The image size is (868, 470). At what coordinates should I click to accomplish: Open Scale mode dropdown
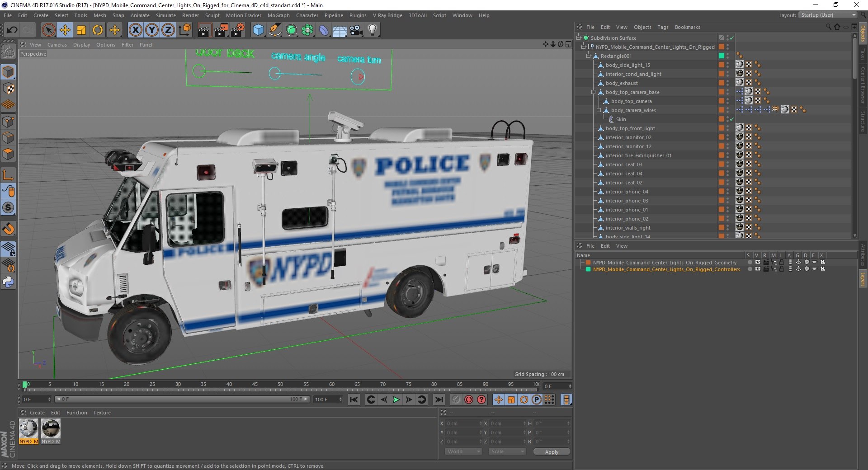click(507, 451)
